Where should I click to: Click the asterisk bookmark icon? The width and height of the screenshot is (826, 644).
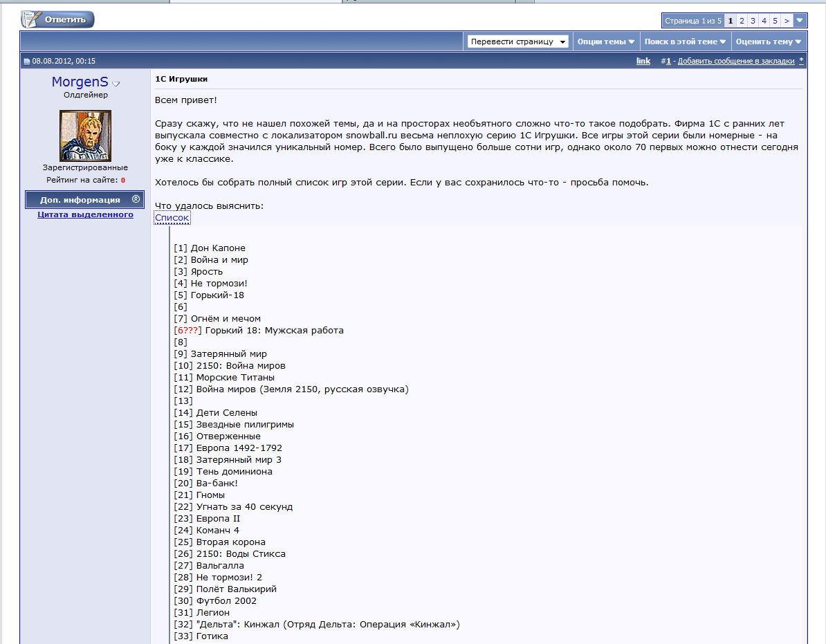[x=801, y=60]
